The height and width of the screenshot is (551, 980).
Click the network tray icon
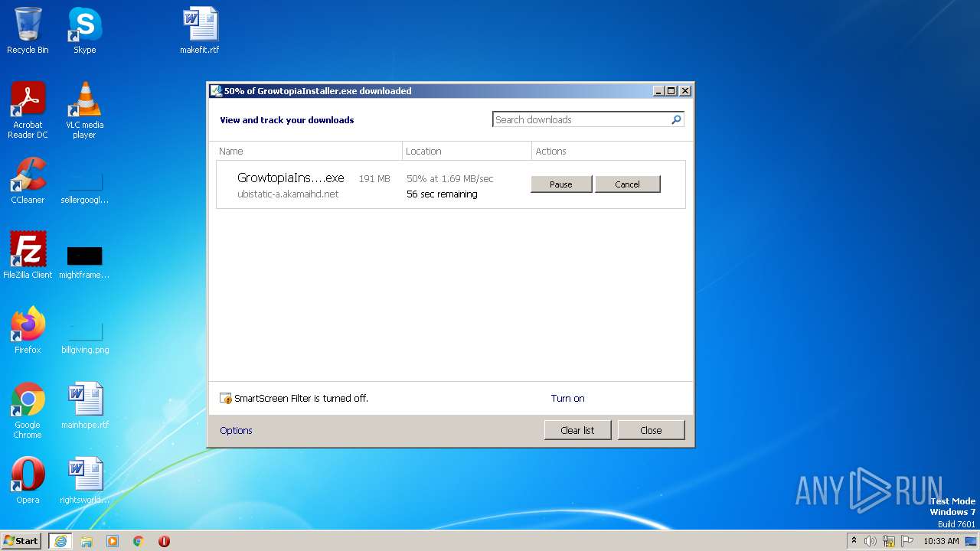[x=889, y=541]
